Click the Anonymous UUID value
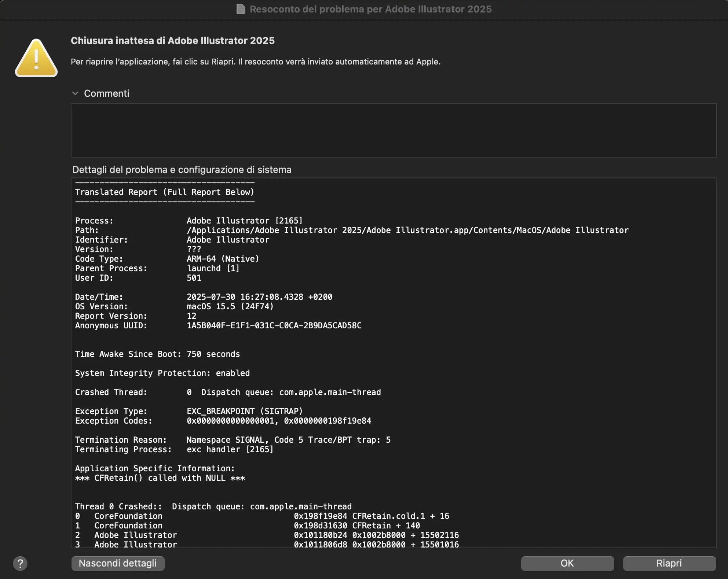Screen dimensions: 728x579 pos(274,325)
